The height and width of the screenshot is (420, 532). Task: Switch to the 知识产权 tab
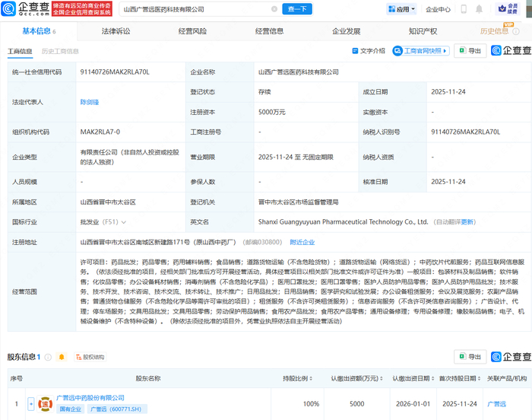(422, 31)
